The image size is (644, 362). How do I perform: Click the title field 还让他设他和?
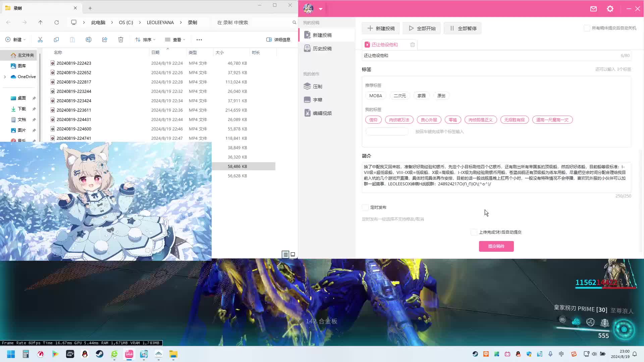click(496, 56)
